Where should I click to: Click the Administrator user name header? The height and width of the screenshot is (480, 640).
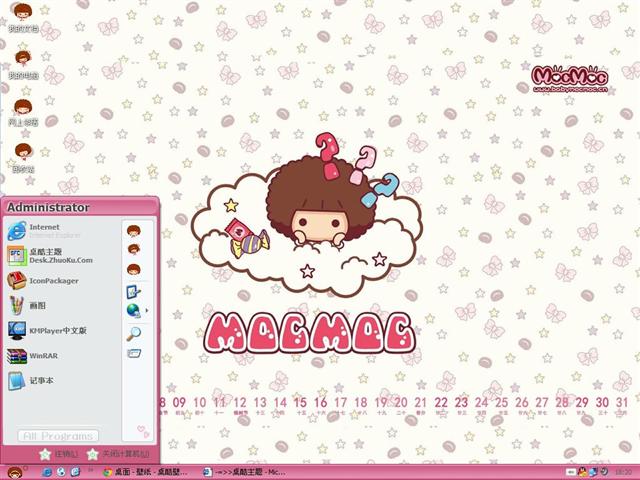coord(48,207)
